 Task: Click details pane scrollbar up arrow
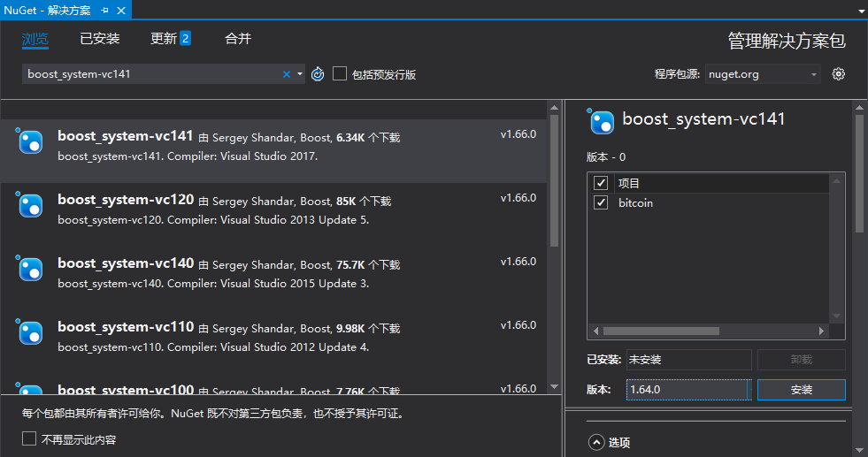[859, 107]
